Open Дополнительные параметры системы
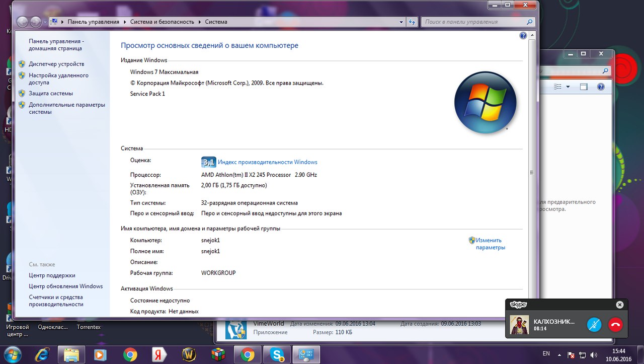The image size is (644, 364). 67,108
